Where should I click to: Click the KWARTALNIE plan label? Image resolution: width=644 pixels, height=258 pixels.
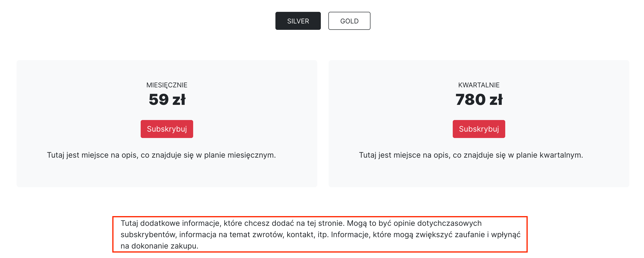(x=479, y=85)
